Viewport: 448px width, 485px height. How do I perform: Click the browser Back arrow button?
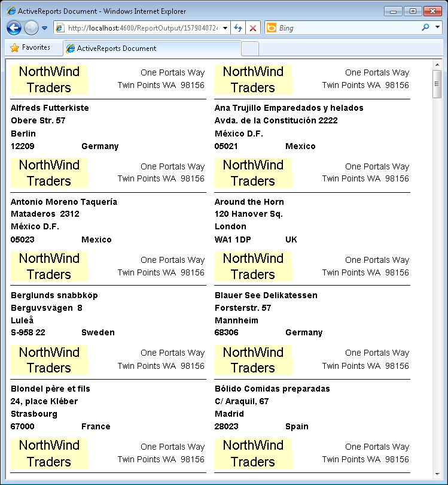tap(14, 28)
